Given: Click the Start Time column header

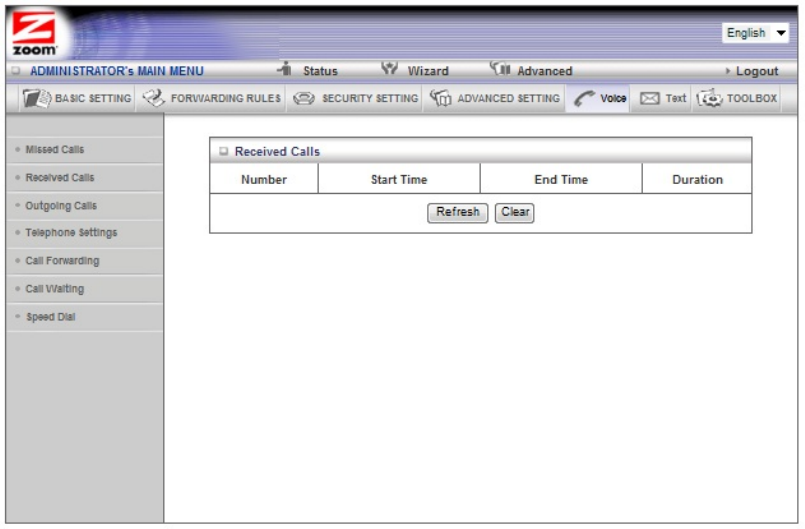Looking at the screenshot, I should 399,179.
